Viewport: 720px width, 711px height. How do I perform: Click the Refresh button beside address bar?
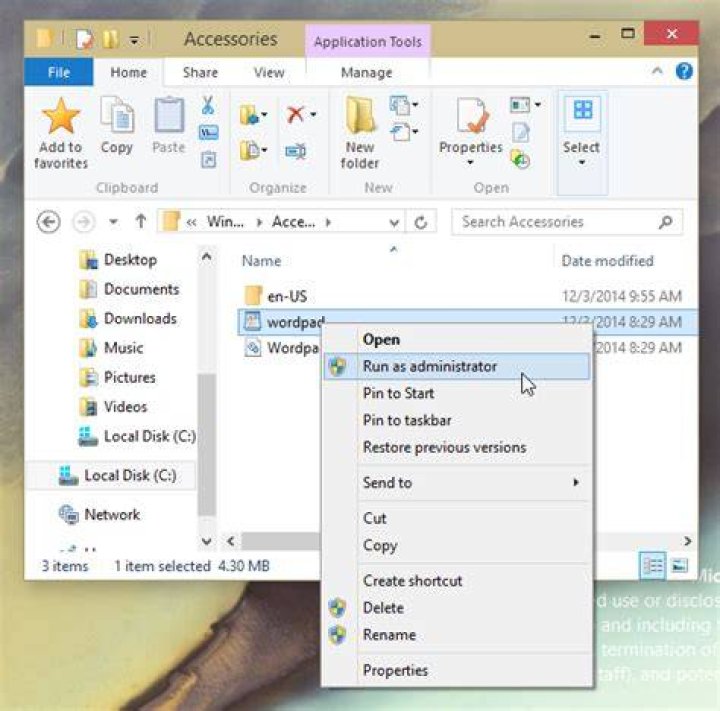(421, 223)
